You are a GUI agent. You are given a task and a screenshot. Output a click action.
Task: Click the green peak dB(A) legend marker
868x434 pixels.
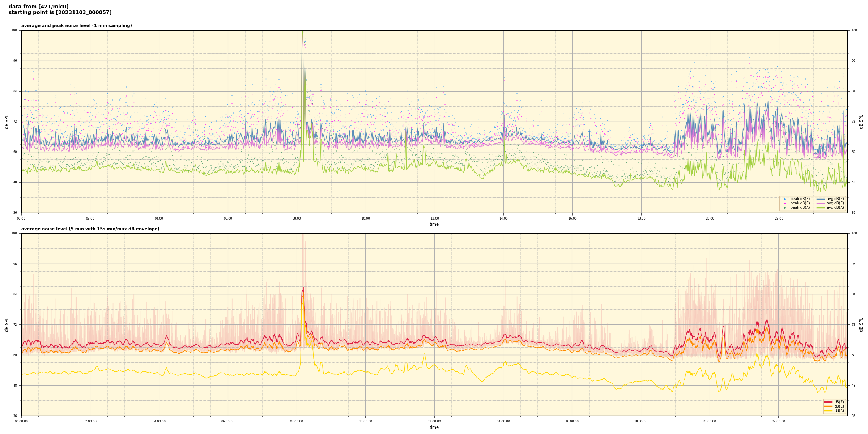tap(784, 208)
